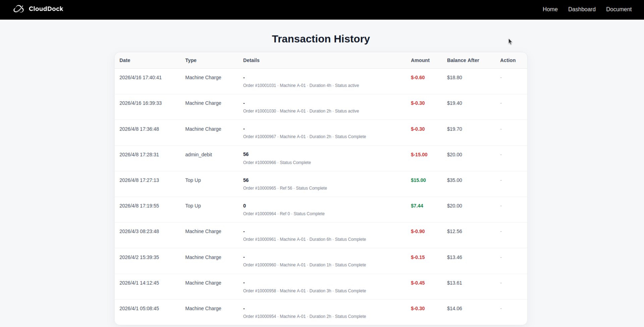Click the CloudDock logo icon
This screenshot has width=644, height=327.
tap(18, 9)
